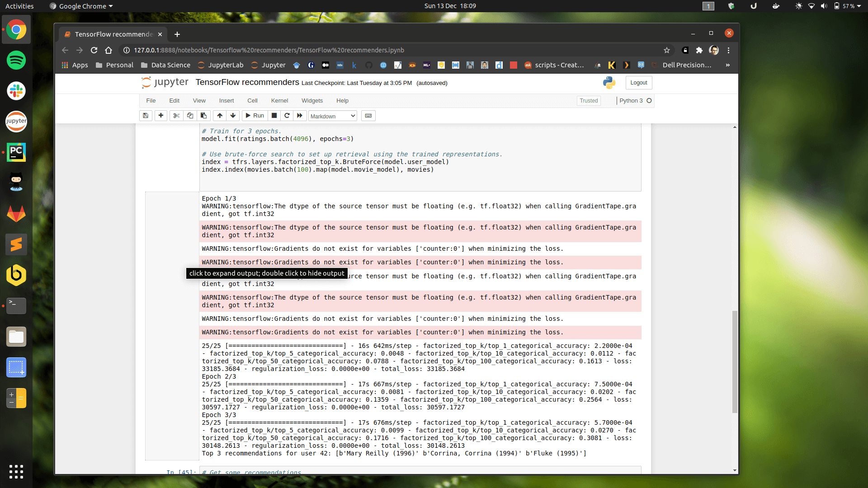Toggle the output scrolling area left of the output

[x=172, y=325]
